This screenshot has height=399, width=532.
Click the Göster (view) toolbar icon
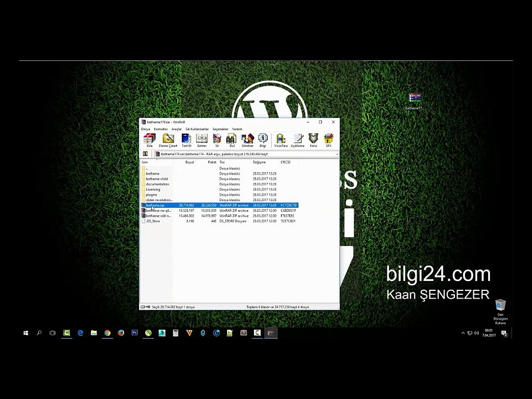[202, 140]
